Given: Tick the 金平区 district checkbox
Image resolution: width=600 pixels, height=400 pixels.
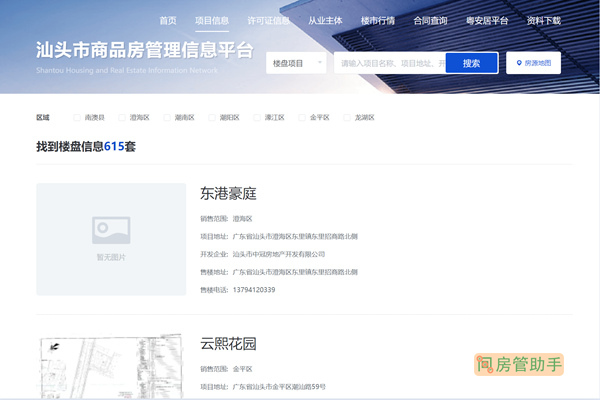Looking at the screenshot, I should point(302,118).
